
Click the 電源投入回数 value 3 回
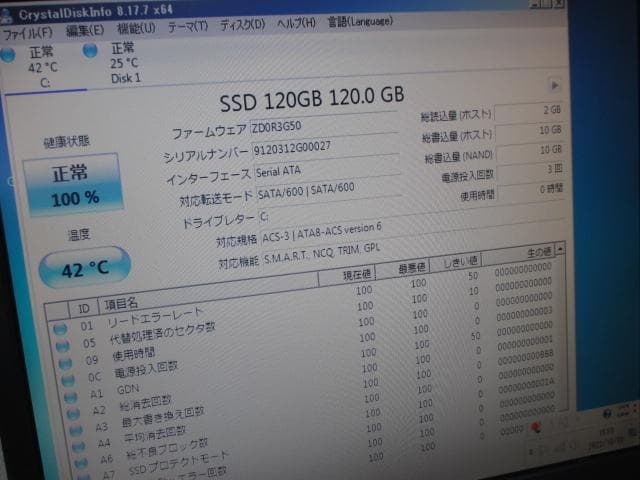click(531, 171)
